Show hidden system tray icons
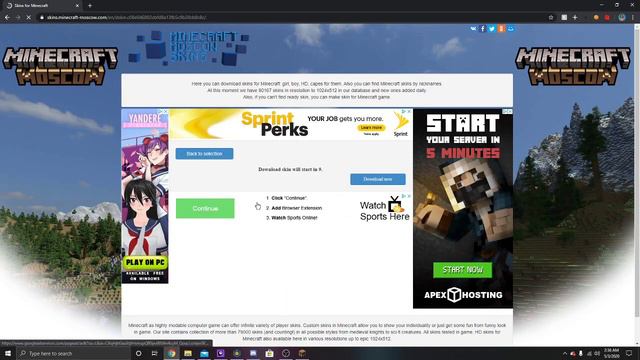Screen dimensions: 640x360 [565, 353]
